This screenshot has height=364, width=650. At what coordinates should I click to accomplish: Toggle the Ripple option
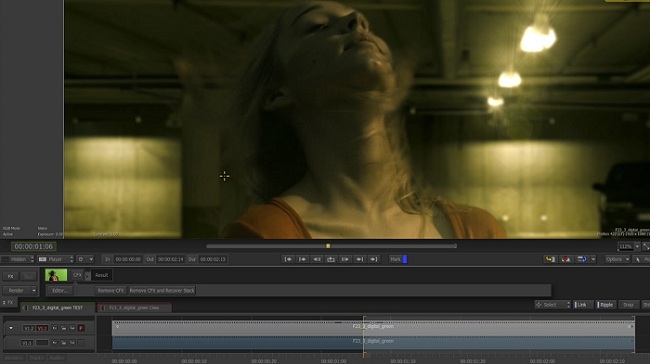click(606, 305)
